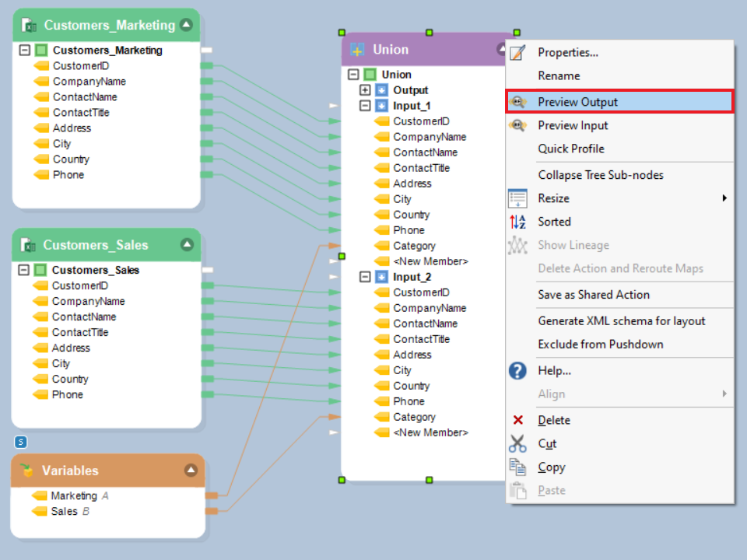Click the Cut scissors icon
This screenshot has height=560, width=747.
coord(517,444)
